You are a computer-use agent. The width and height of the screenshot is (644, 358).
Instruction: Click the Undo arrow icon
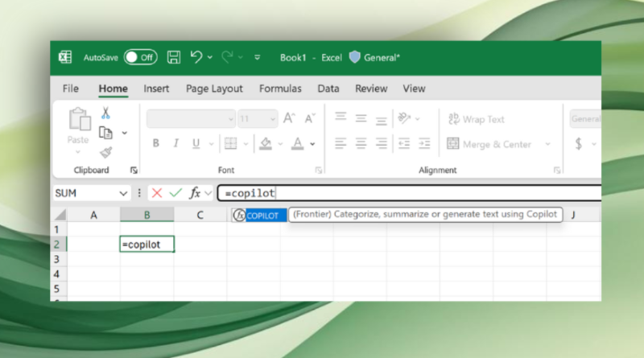196,57
